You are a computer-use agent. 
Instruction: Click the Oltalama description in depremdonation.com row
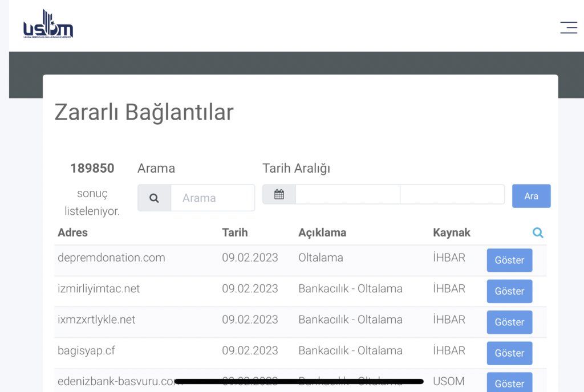click(x=321, y=258)
